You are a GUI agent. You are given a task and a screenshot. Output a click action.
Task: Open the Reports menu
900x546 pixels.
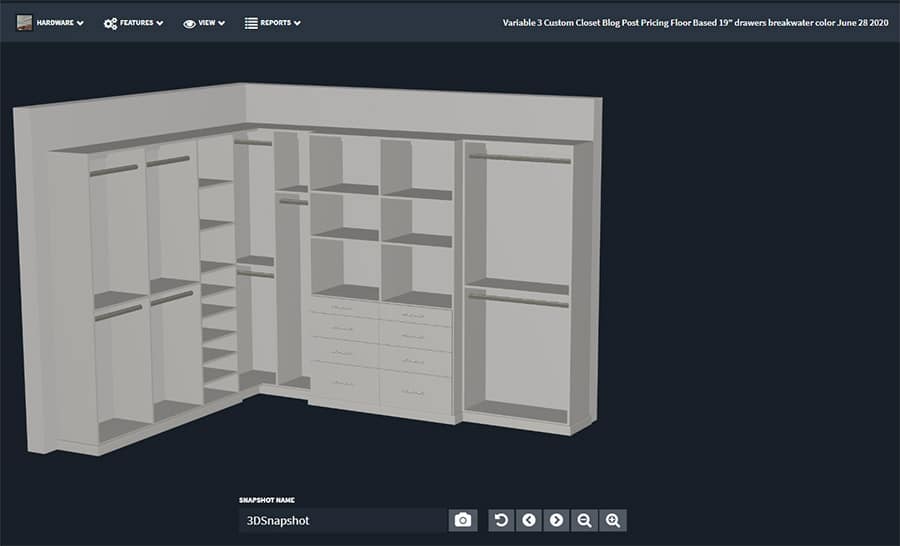[x=273, y=23]
